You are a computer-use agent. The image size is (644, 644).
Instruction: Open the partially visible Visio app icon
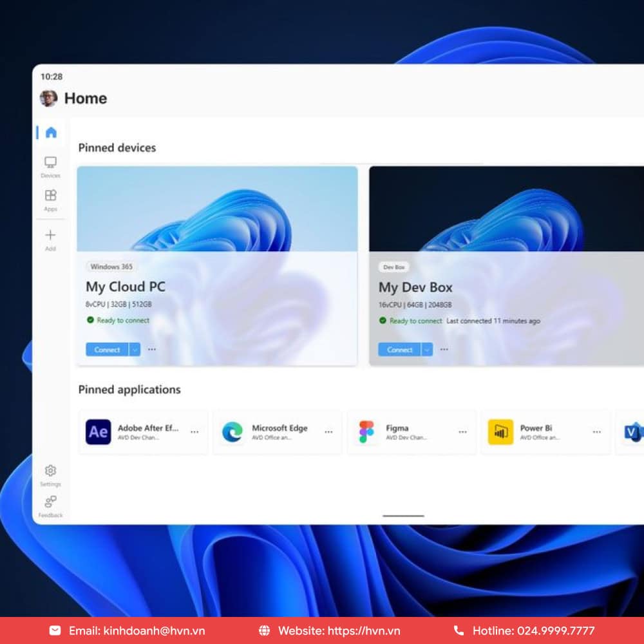click(634, 431)
